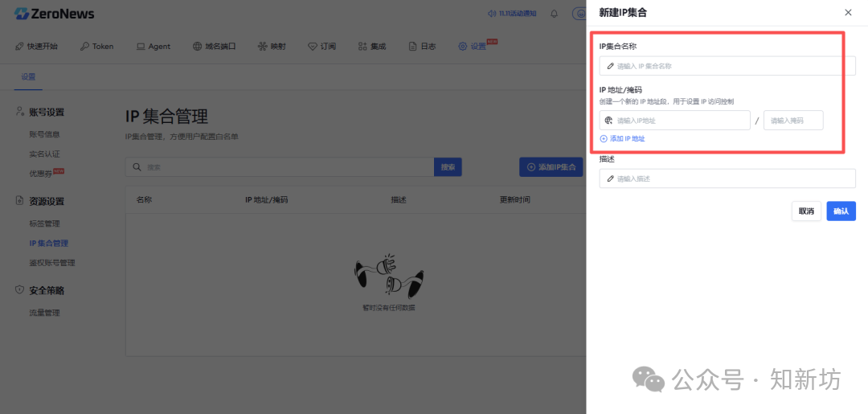Click the 描述 column header
This screenshot has height=414, width=868.
pos(399,200)
